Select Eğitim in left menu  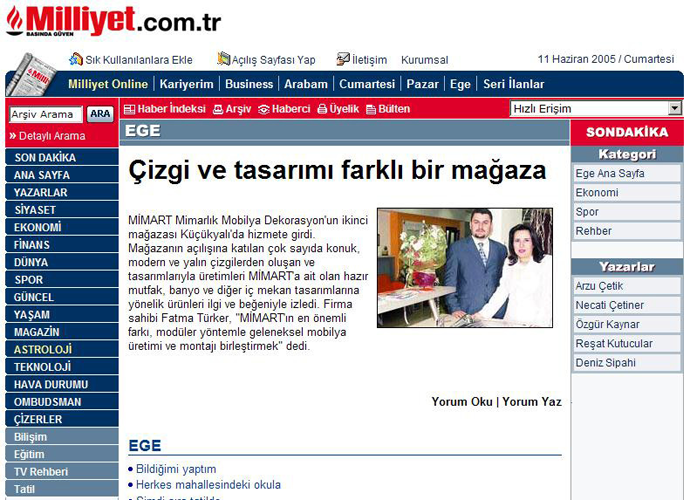62,454
